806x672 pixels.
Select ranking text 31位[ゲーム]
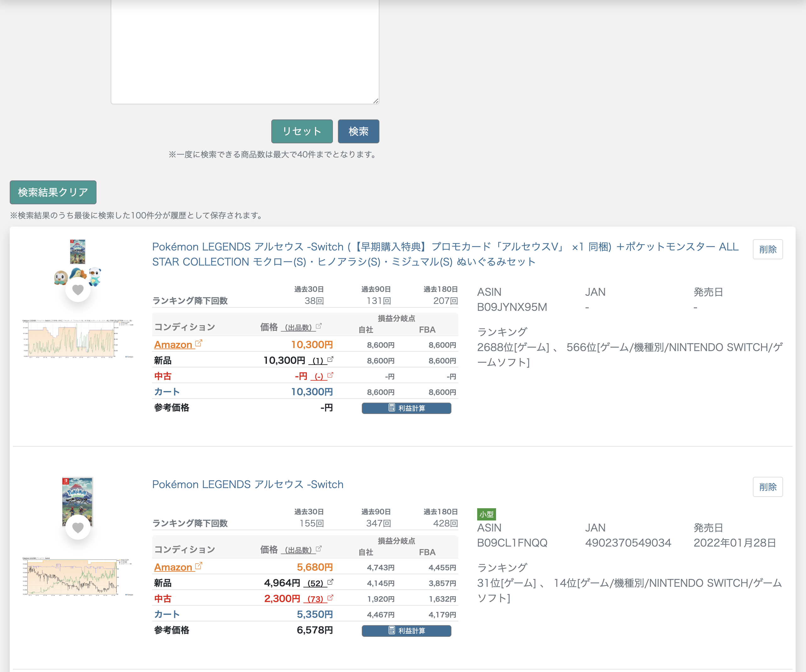tap(506, 583)
